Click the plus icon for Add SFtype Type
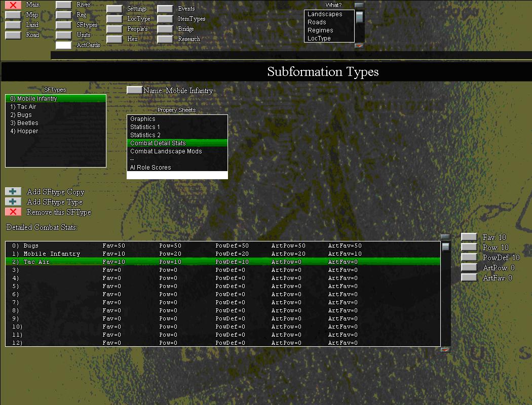This screenshot has height=405, width=532. (x=13, y=201)
